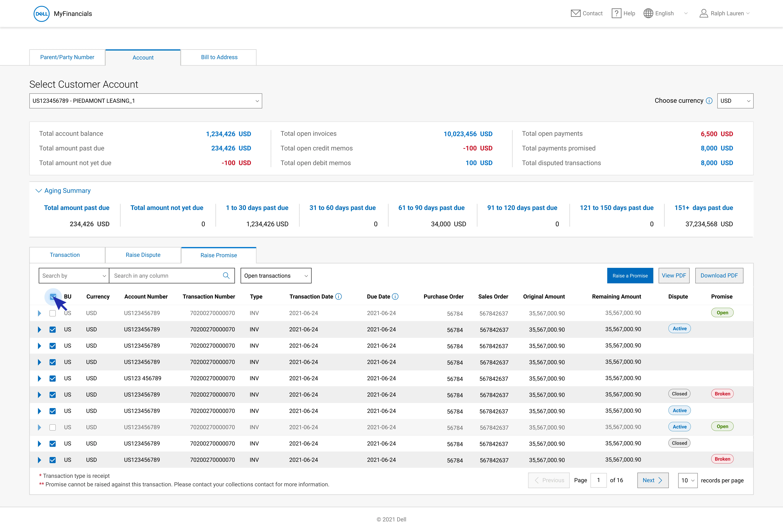Viewport: 783px width, 532px height.
Task: Click the Purchase Order column header
Action: click(443, 297)
